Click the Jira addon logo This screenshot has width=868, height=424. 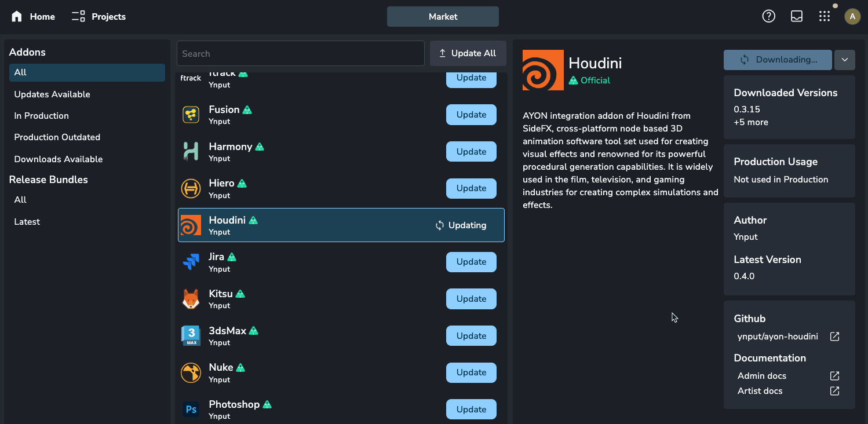coord(191,262)
